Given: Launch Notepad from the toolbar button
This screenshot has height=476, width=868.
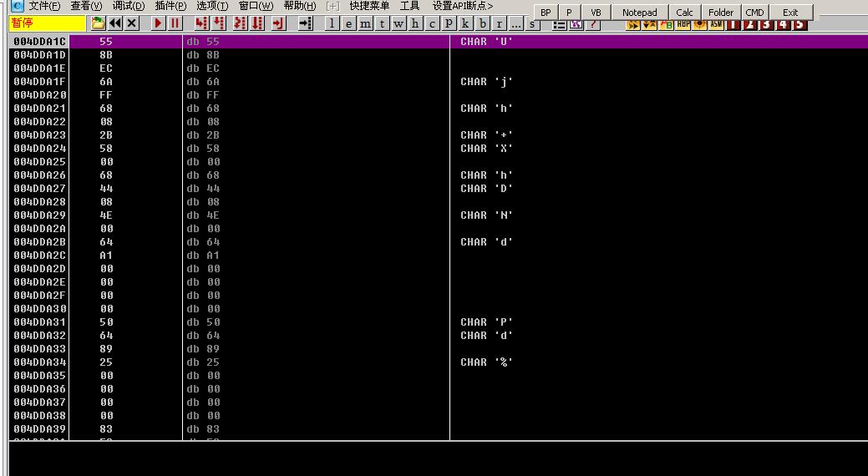Looking at the screenshot, I should [639, 13].
